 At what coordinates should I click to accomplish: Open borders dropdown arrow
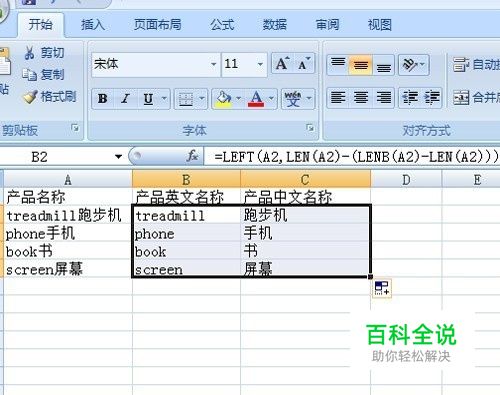tap(202, 99)
